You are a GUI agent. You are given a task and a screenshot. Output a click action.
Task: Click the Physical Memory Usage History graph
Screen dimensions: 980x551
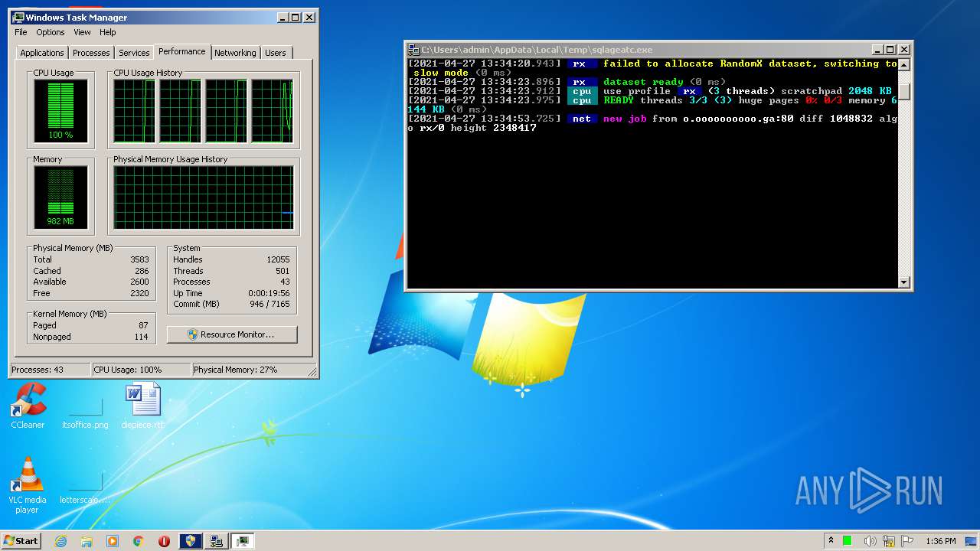(204, 197)
